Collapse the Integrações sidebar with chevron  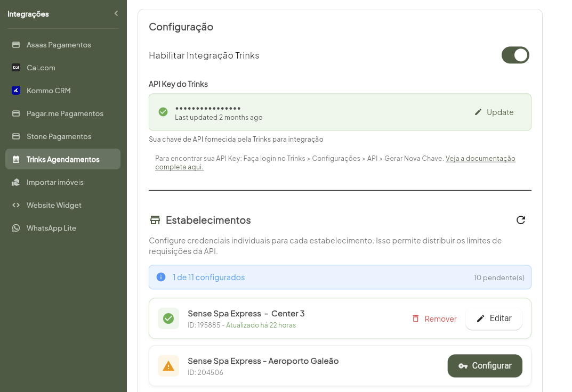point(116,14)
